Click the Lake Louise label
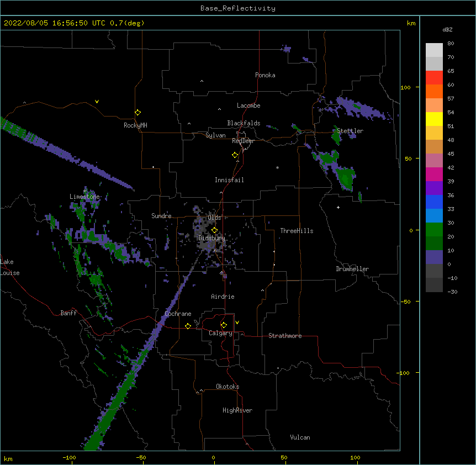Image resolution: width=476 pixels, height=465 pixels. [x=10, y=267]
